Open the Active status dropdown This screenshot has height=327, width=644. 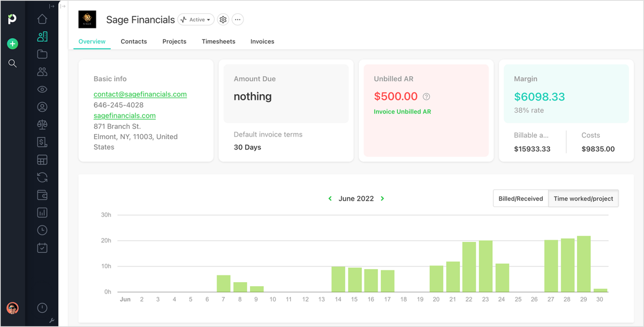coord(195,19)
